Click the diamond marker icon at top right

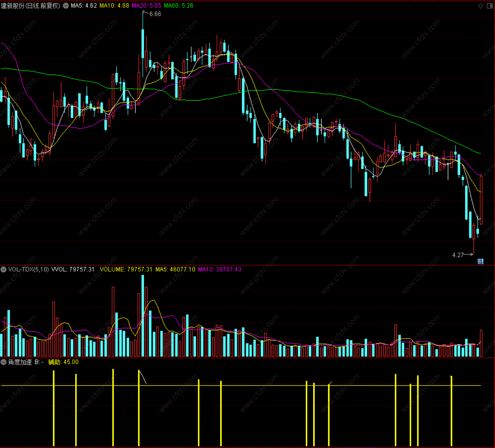481,6
